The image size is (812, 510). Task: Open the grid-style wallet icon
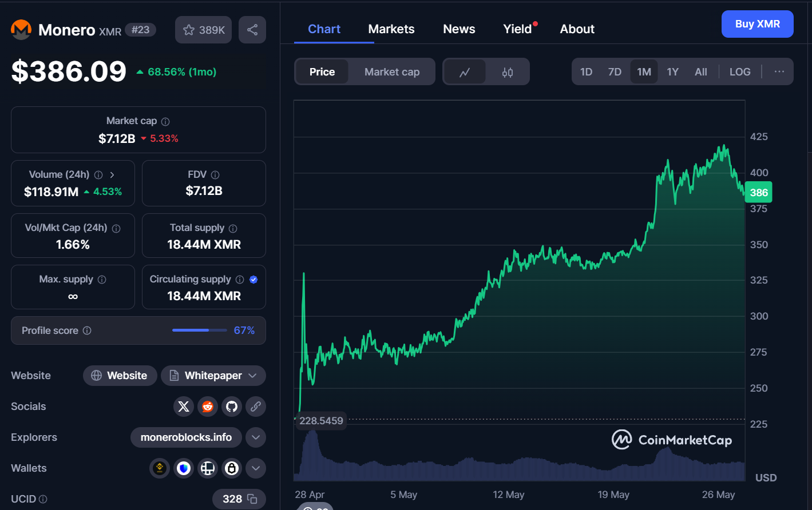click(x=208, y=468)
